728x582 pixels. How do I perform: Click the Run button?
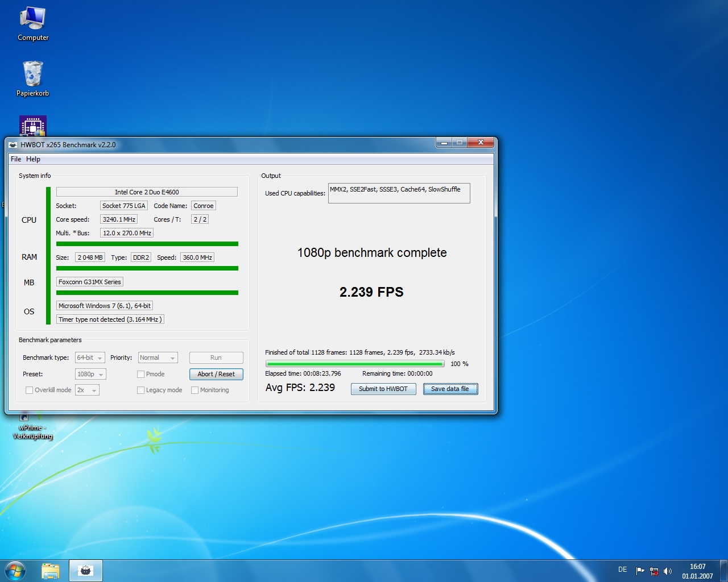(x=216, y=357)
